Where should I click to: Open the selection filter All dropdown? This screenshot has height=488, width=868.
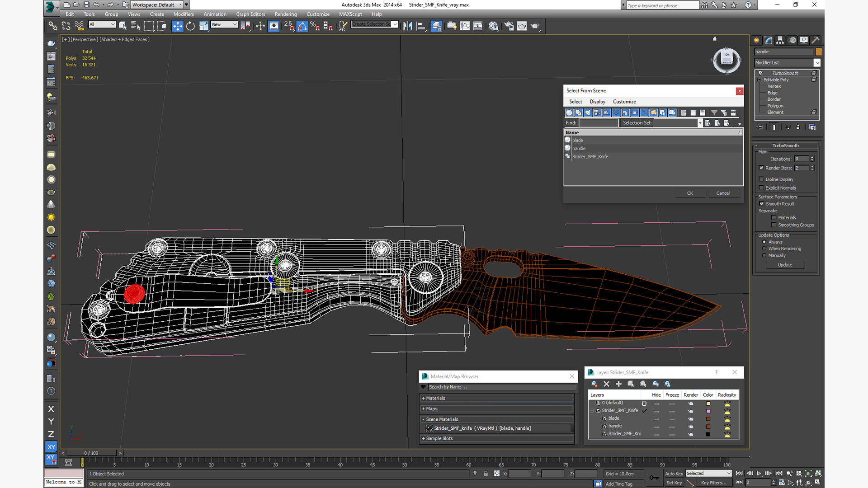pyautogui.click(x=102, y=24)
